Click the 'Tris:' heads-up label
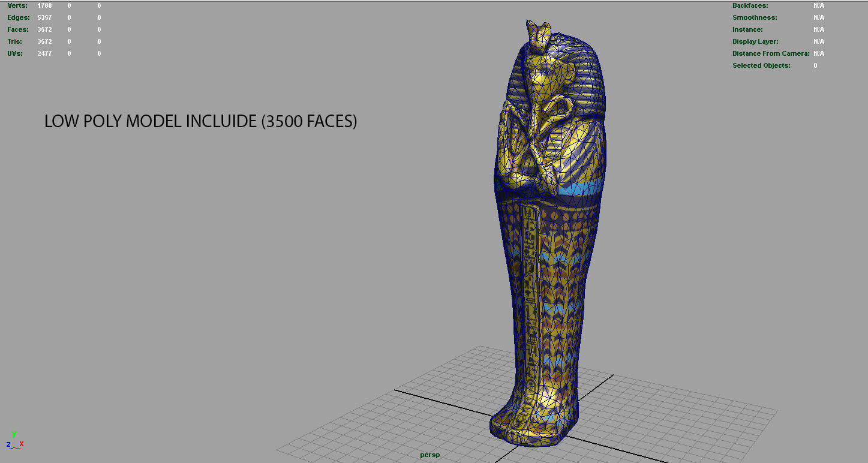This screenshot has width=868, height=463. point(15,41)
